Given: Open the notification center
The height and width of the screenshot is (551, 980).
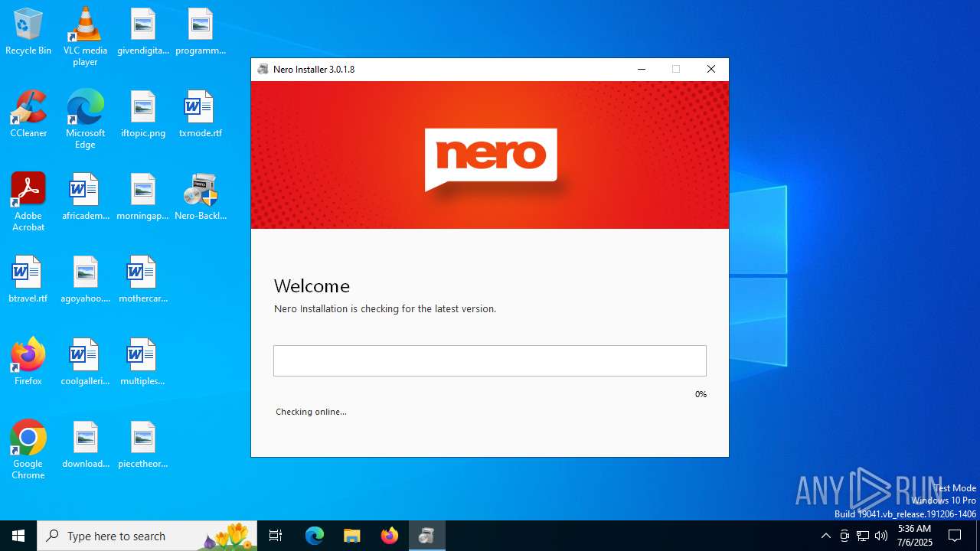Looking at the screenshot, I should click(955, 536).
